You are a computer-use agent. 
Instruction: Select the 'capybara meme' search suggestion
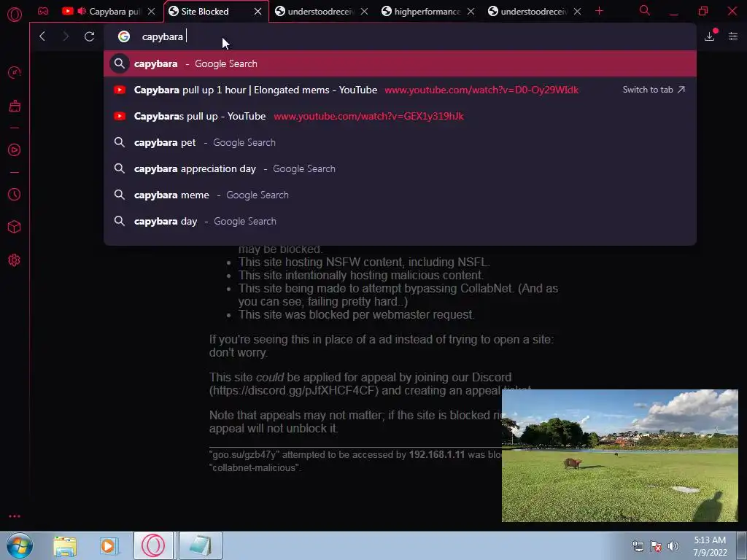coord(400,195)
